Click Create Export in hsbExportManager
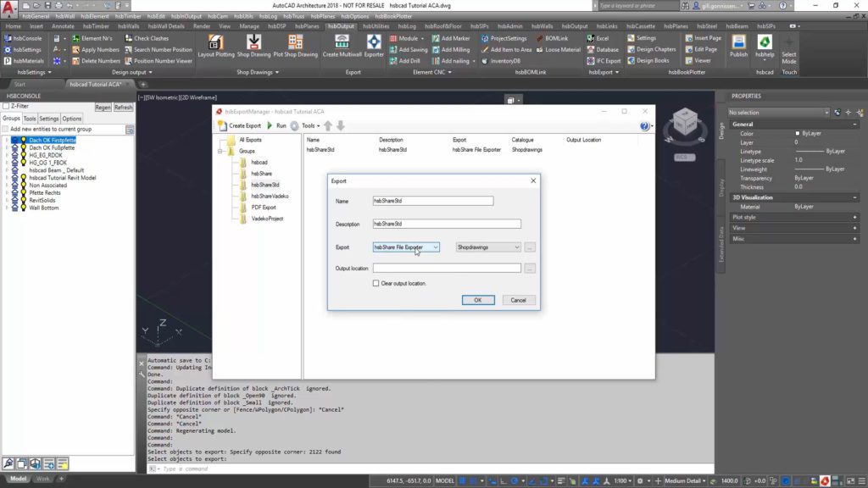The width and height of the screenshot is (868, 488). pyautogui.click(x=239, y=125)
